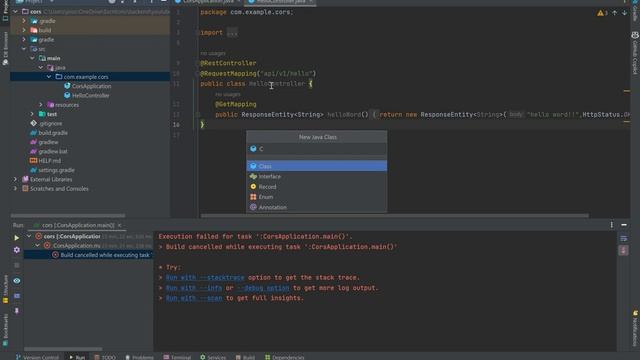Screen dimensions: 640x360
Task: Collapse the java folder
Action: 41,68
